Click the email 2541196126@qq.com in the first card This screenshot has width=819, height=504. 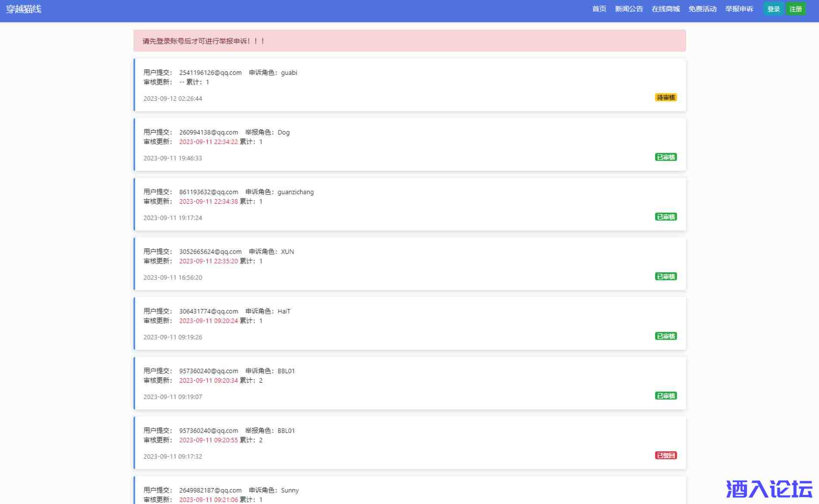[x=210, y=73]
